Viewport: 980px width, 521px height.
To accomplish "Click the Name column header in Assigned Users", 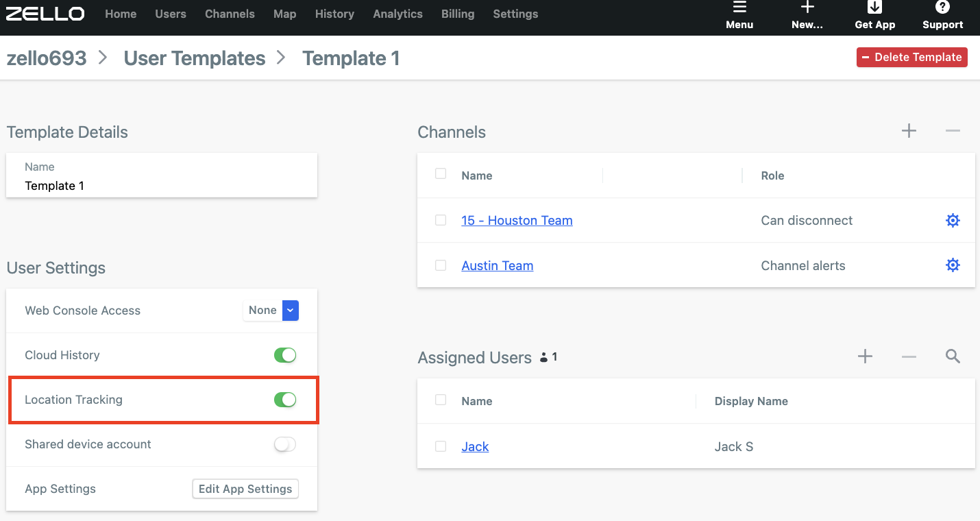I will click(x=477, y=401).
